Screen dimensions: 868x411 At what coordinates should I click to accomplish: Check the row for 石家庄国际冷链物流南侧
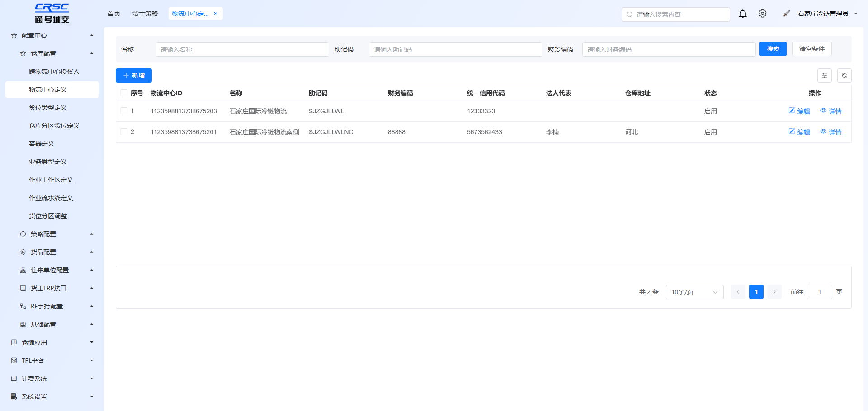[124, 132]
